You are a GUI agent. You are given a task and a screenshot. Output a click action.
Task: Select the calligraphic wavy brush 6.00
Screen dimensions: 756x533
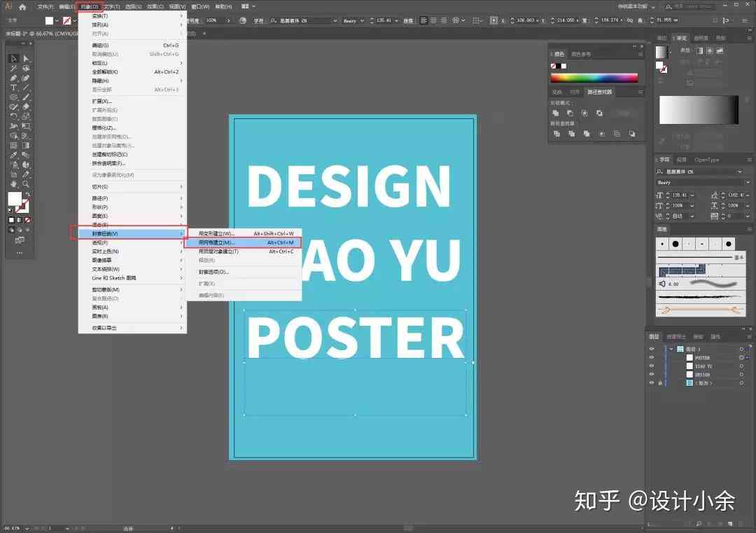pyautogui.click(x=701, y=284)
